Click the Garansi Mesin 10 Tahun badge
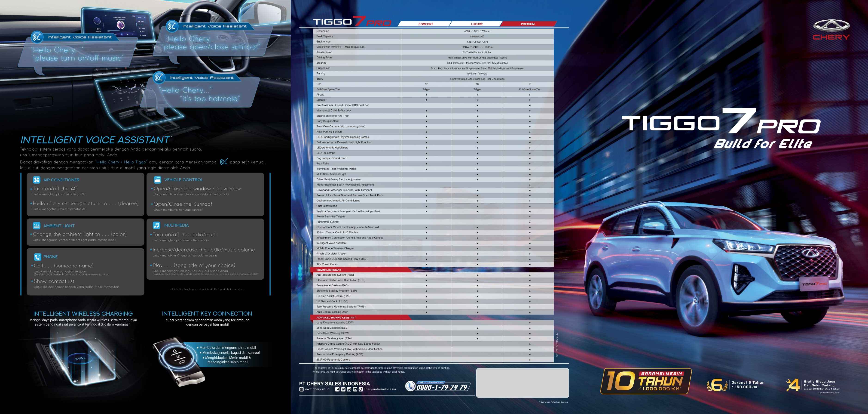Viewport: 868px width, 414px height. click(x=646, y=381)
